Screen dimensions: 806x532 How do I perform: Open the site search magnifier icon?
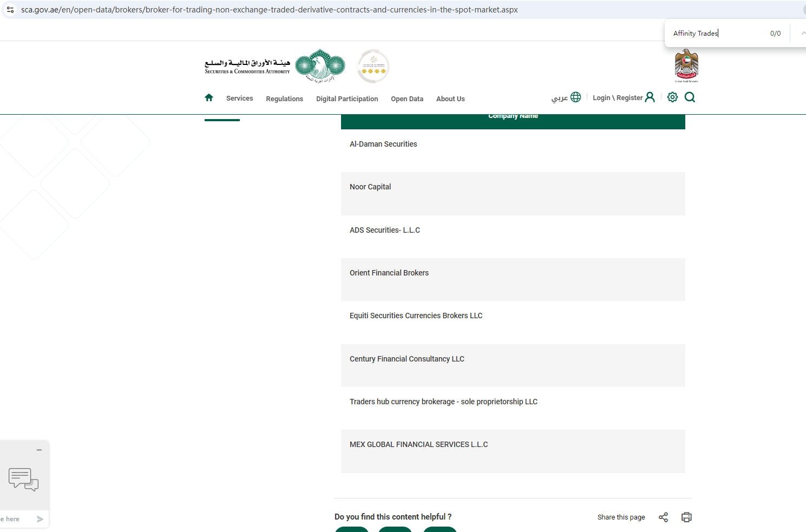pyautogui.click(x=690, y=97)
